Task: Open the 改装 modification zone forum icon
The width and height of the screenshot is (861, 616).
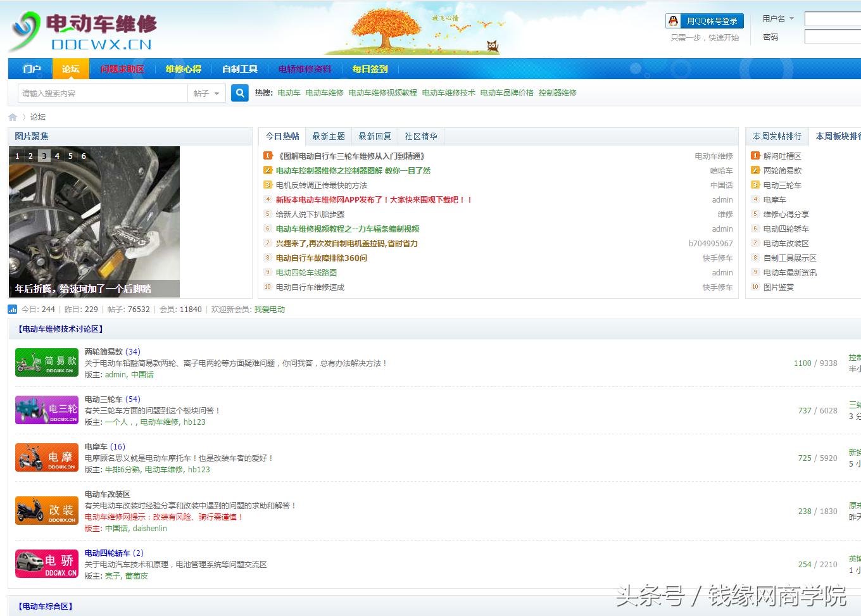Action: coord(46,510)
